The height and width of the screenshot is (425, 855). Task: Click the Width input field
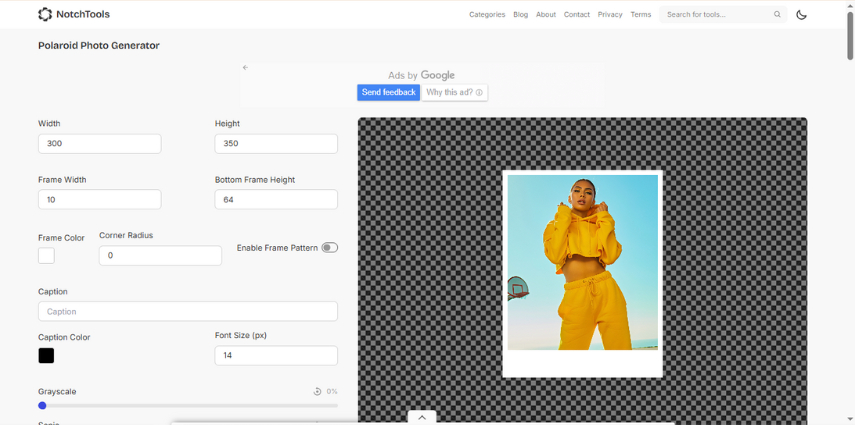100,143
